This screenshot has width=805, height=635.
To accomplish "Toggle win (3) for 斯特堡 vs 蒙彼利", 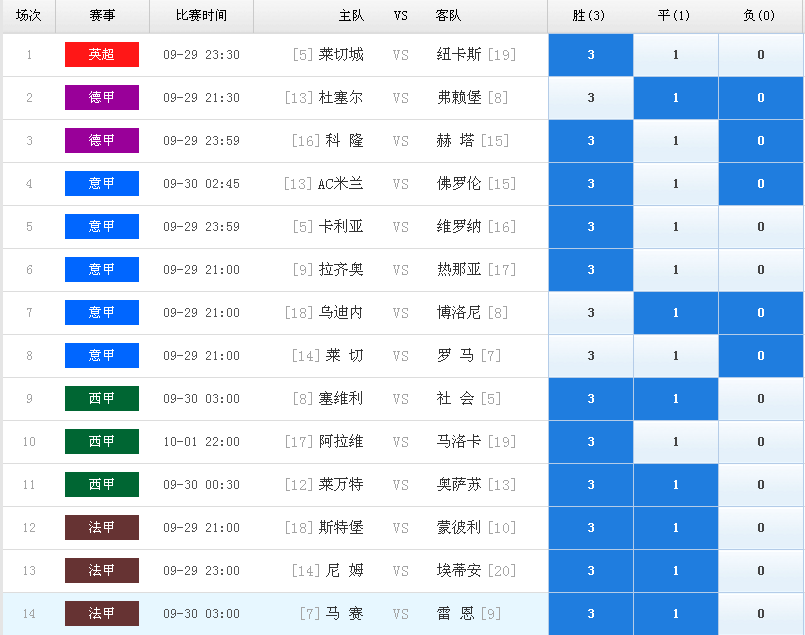I will (591, 528).
